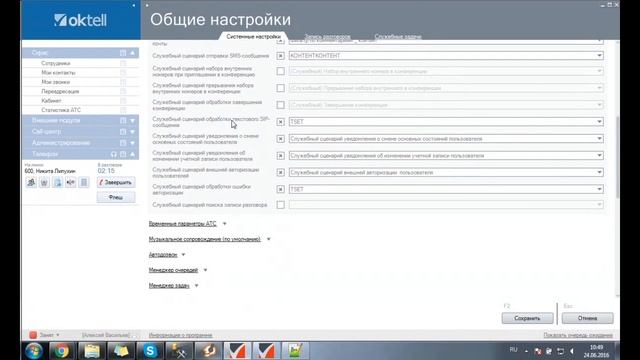Enable checkbox for поиска записи разговора

click(x=280, y=205)
